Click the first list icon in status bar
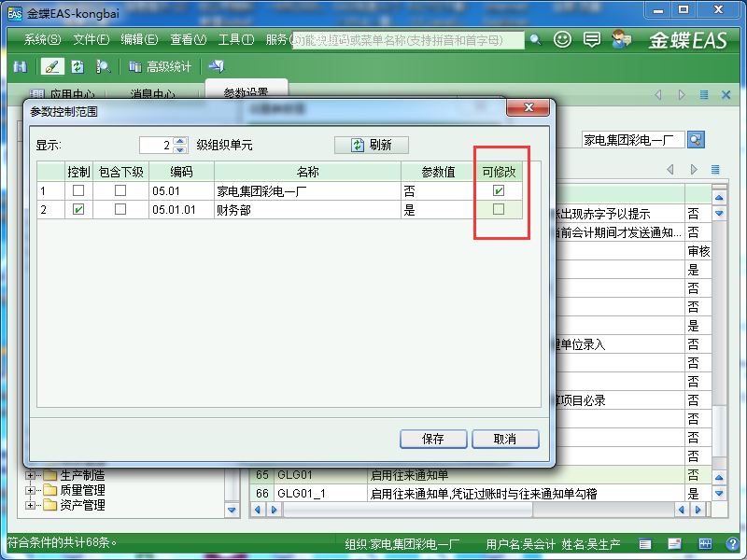The width and height of the screenshot is (747, 560). pos(645,544)
